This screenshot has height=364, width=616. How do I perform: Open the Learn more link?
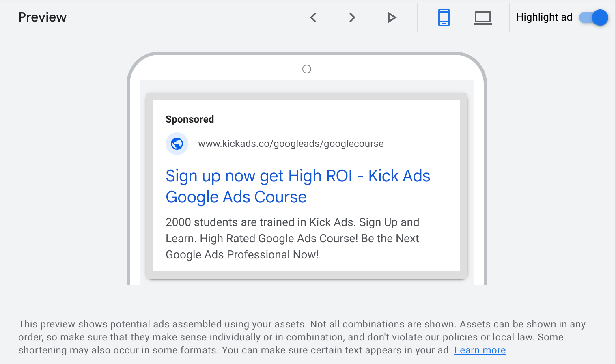(480, 350)
